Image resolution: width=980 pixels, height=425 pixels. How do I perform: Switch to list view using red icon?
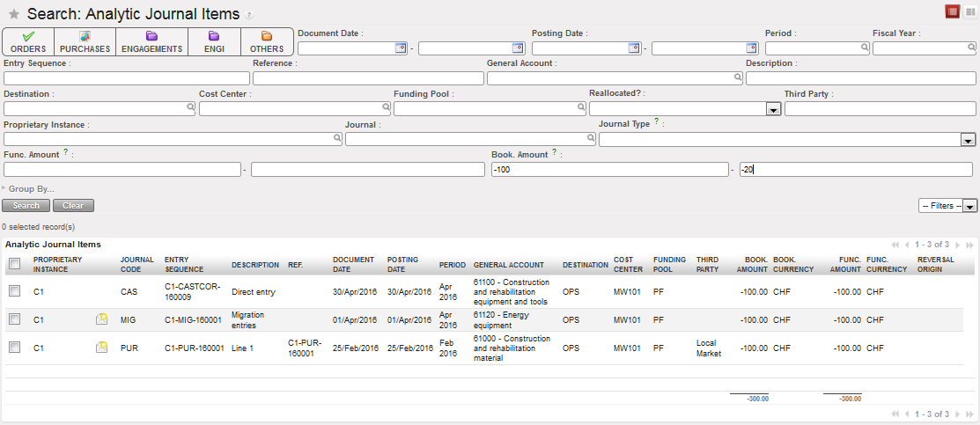(952, 11)
